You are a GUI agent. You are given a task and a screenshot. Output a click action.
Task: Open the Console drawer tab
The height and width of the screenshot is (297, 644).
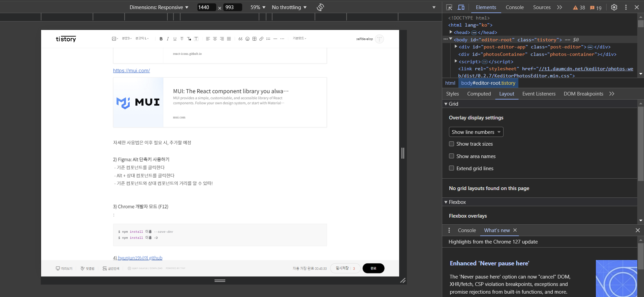[467, 230]
